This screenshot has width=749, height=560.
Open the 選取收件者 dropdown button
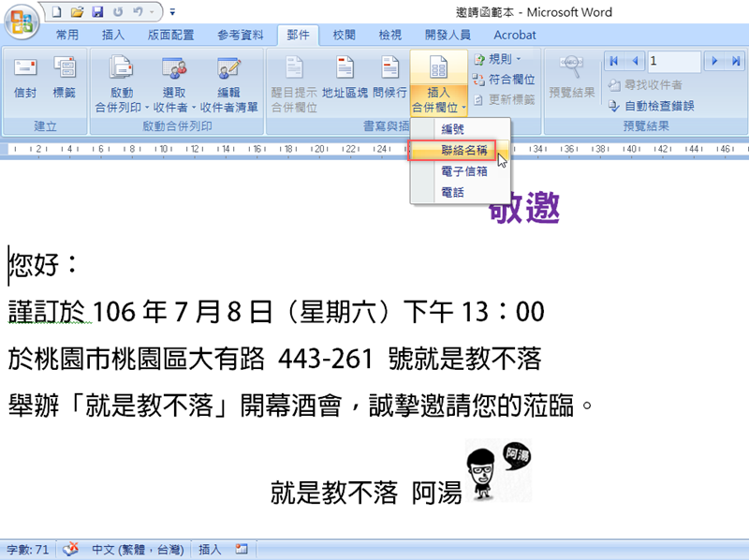[174, 84]
